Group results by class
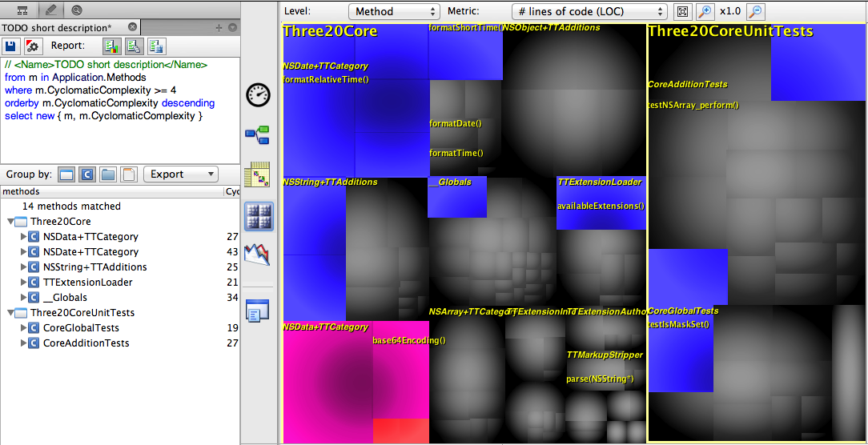The width and height of the screenshot is (868, 445). pyautogui.click(x=86, y=175)
